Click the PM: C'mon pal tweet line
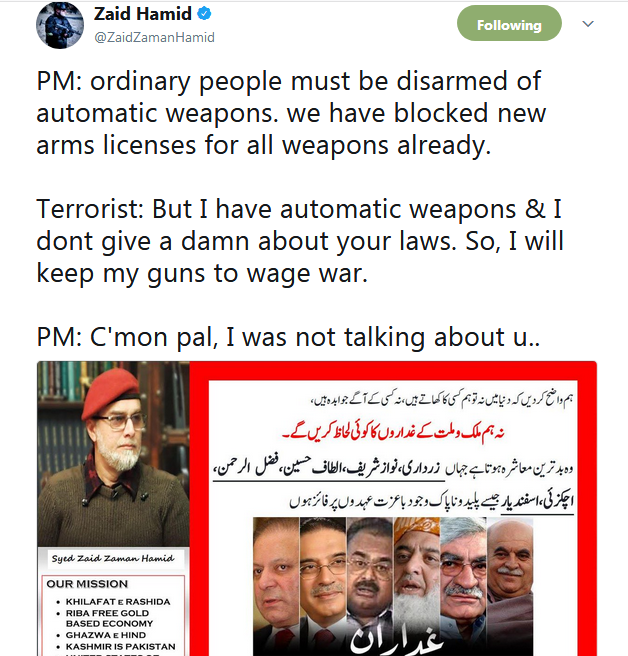 point(288,337)
